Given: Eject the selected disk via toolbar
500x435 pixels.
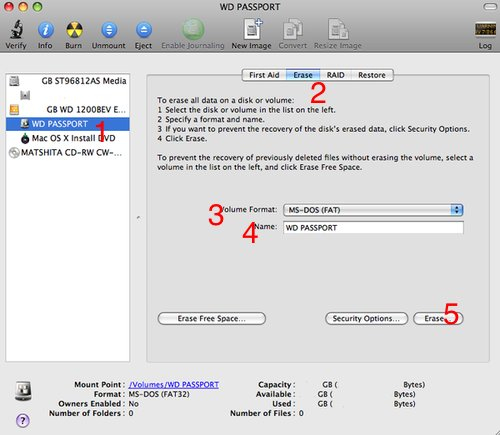Looking at the screenshot, I should (x=144, y=30).
